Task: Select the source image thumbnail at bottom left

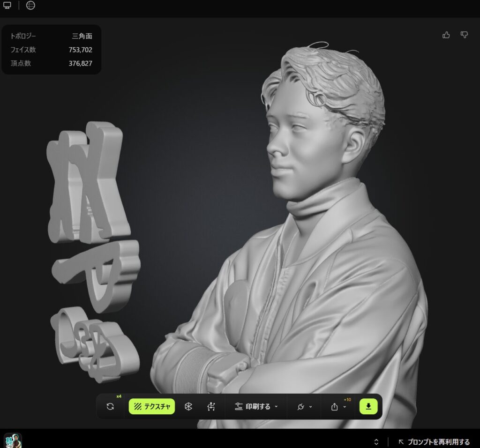Action: 13,441
